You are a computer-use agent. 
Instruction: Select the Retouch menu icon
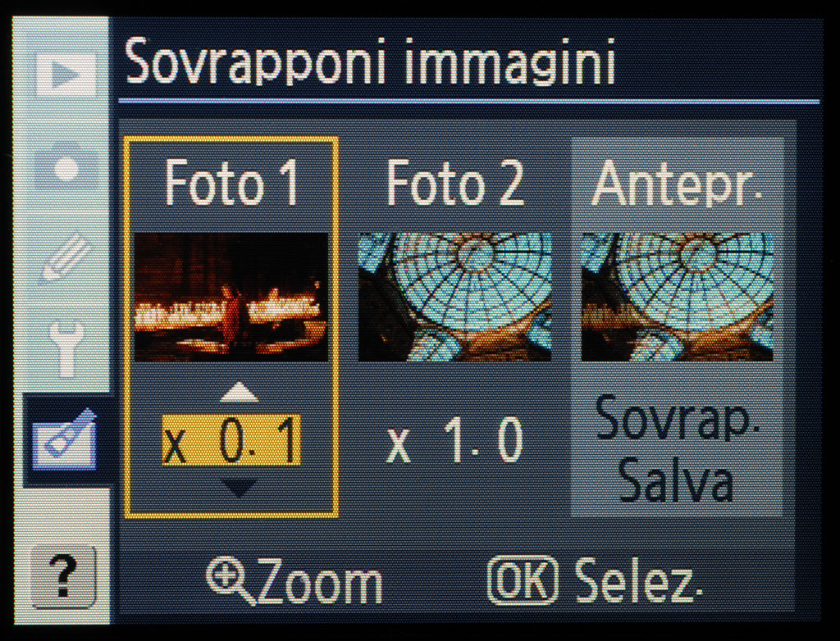pos(65,439)
